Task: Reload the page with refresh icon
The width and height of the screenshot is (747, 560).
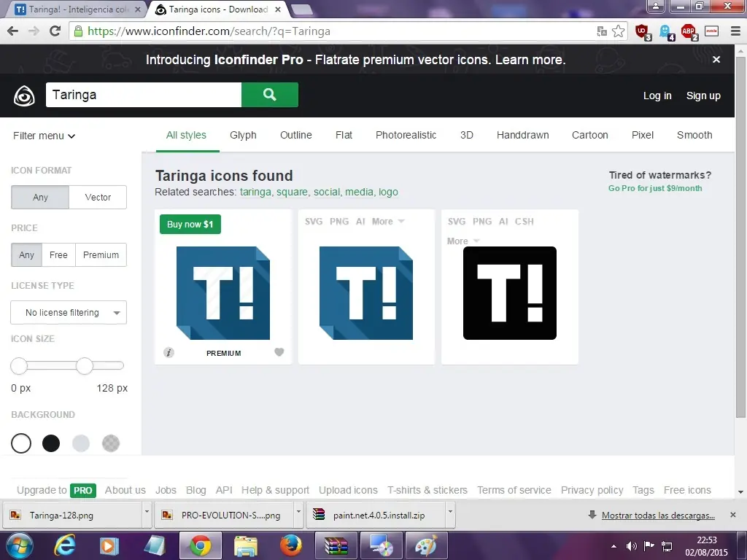Action: (x=55, y=31)
